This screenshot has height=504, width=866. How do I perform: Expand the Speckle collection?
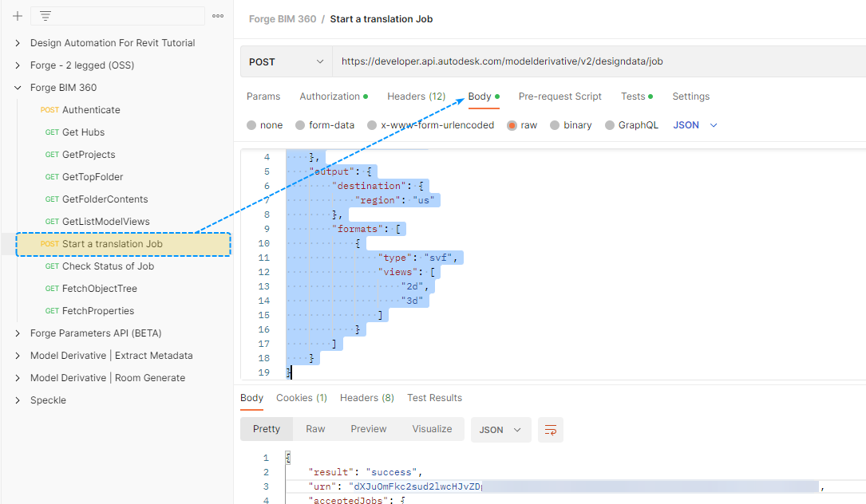[18, 400]
